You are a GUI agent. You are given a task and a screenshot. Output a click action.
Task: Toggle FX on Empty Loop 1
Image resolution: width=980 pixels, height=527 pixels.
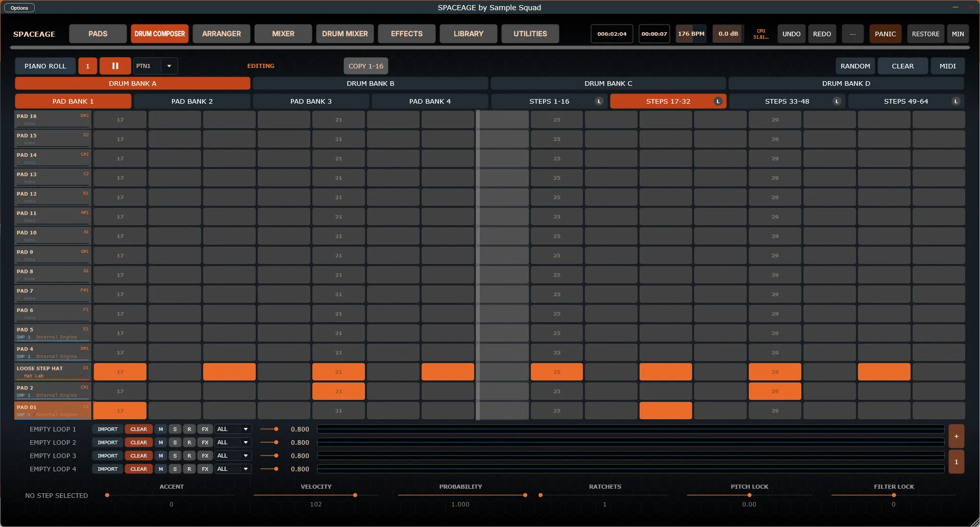click(x=205, y=429)
